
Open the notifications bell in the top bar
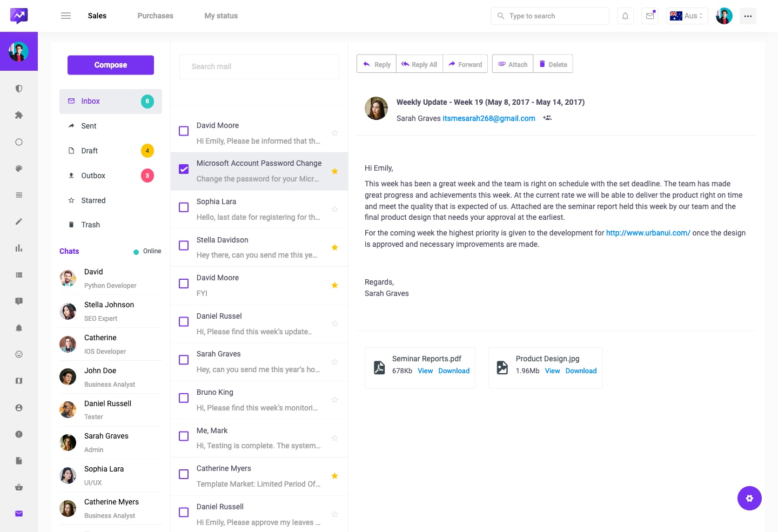pyautogui.click(x=625, y=16)
